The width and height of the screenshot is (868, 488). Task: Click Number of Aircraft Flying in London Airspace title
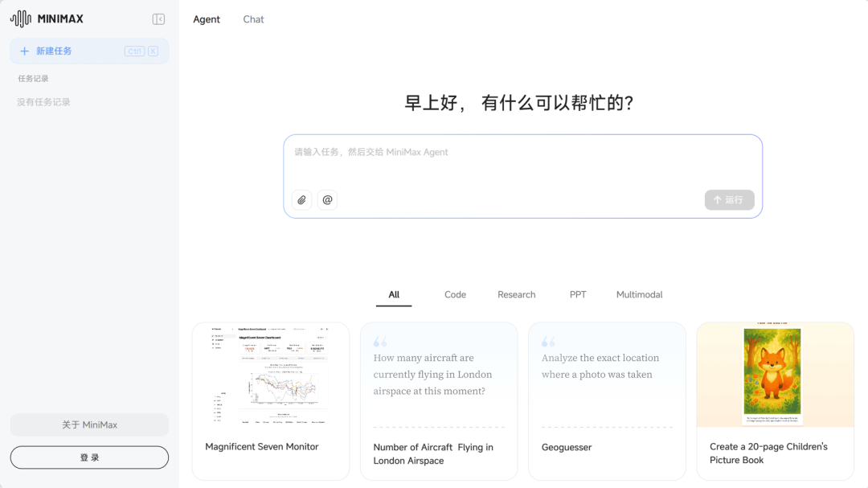[x=433, y=453]
